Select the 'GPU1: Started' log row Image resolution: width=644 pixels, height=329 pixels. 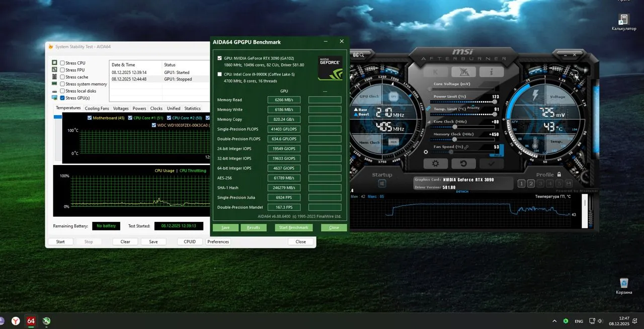click(159, 72)
